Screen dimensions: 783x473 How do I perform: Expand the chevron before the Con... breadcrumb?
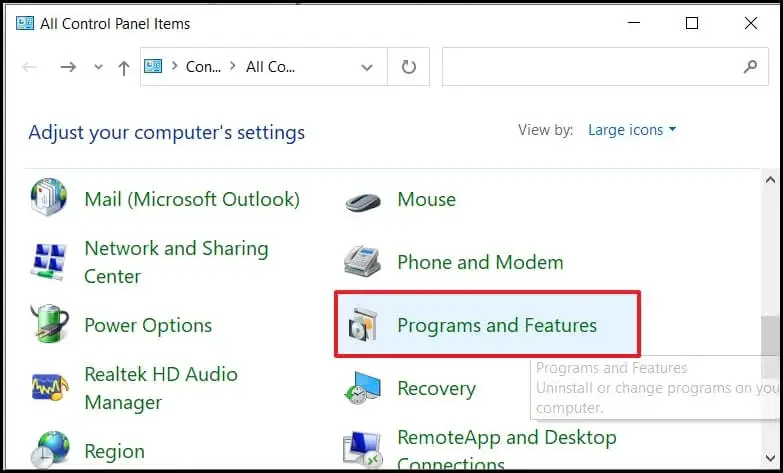(174, 65)
